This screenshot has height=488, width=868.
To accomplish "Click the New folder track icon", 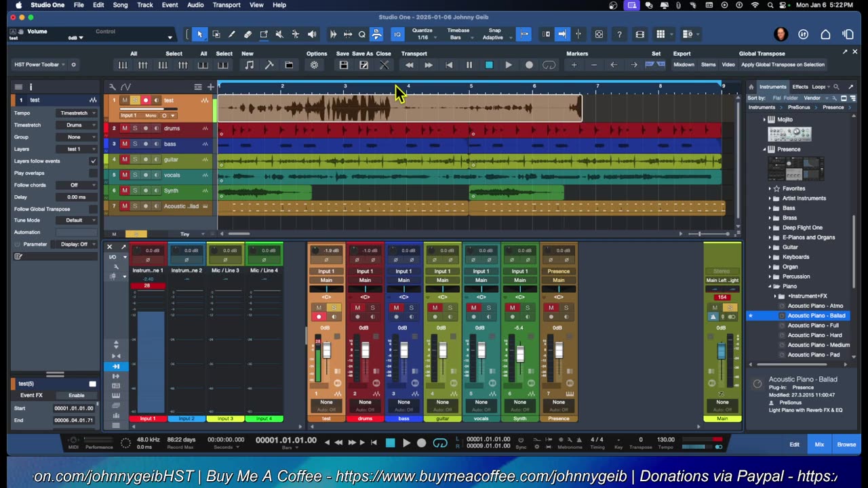I will tap(289, 65).
